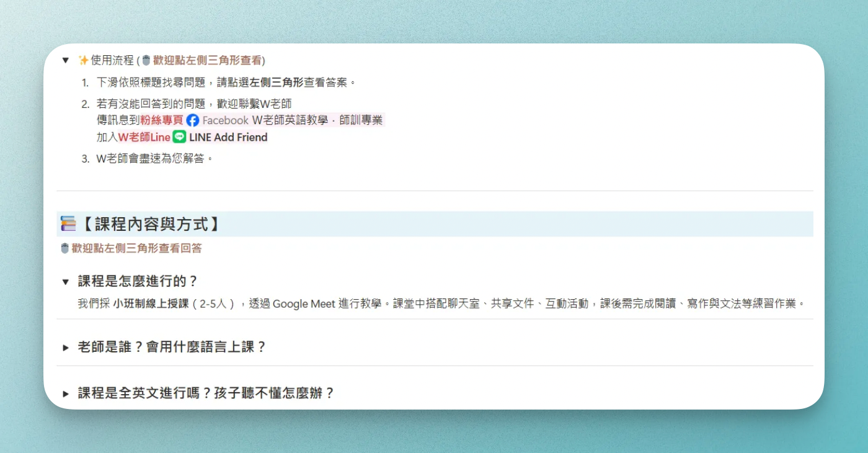Click the Google Meet text in the answer
The image size is (868, 453).
click(304, 304)
